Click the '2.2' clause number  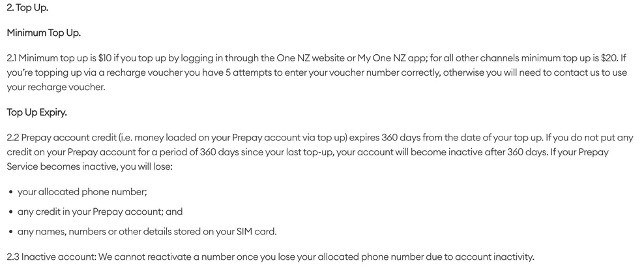(x=13, y=138)
